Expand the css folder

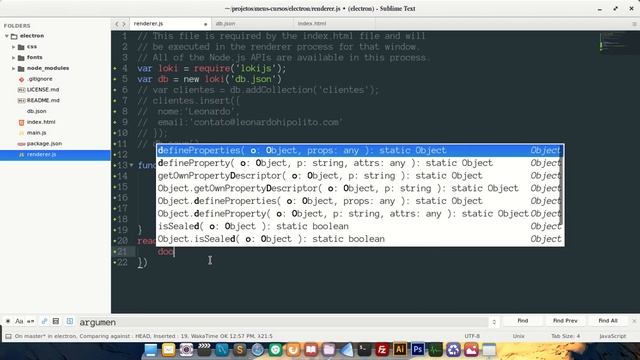pyautogui.click(x=13, y=47)
